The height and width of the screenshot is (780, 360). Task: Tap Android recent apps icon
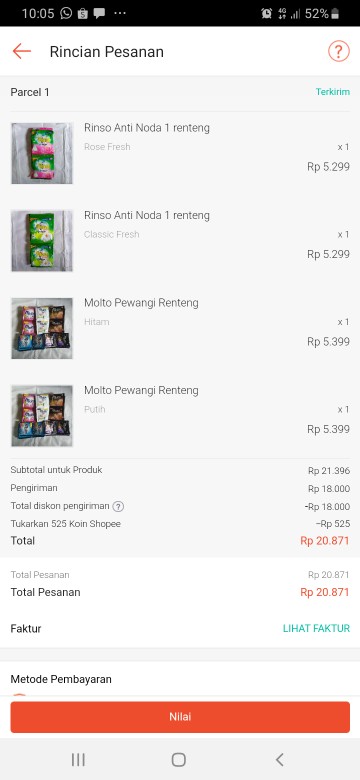(x=78, y=759)
